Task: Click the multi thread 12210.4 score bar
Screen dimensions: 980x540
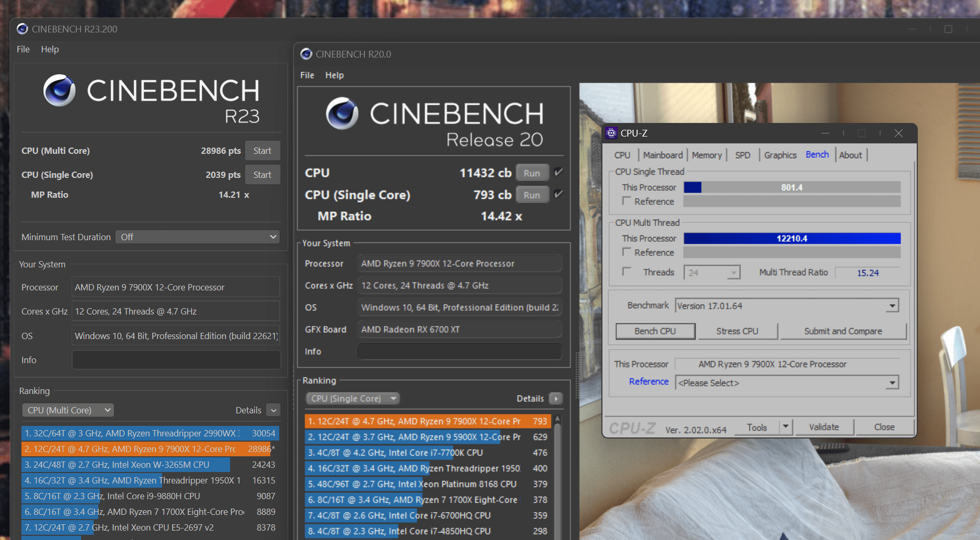Action: [x=792, y=238]
